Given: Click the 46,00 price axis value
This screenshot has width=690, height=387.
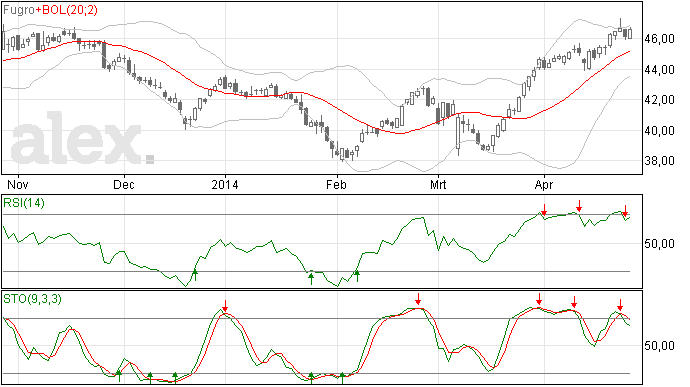Looking at the screenshot, I should click(659, 39).
